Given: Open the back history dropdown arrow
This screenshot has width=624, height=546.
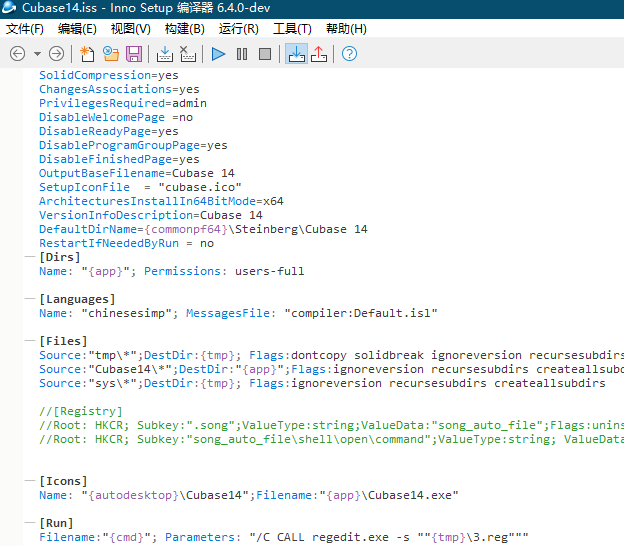Looking at the screenshot, I should click(x=37, y=54).
